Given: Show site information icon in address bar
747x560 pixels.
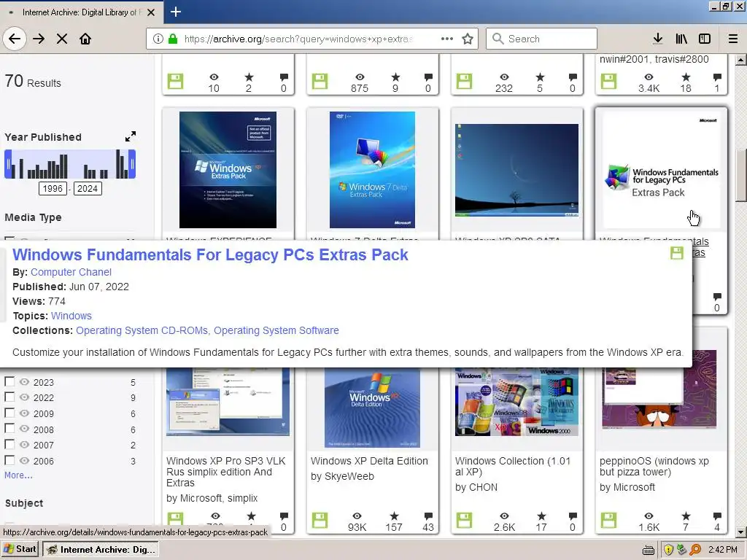Looking at the screenshot, I should [158, 39].
